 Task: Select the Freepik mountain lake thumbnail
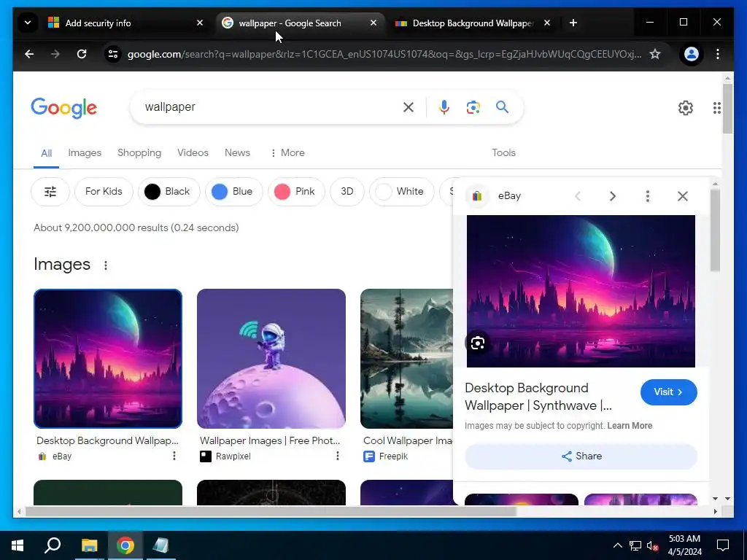pos(406,359)
